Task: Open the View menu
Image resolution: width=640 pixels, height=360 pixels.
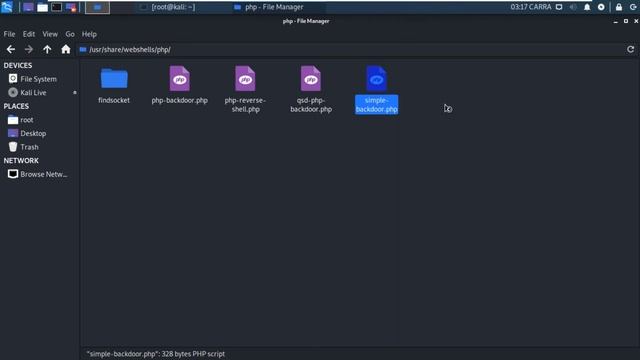Action: (x=50, y=34)
